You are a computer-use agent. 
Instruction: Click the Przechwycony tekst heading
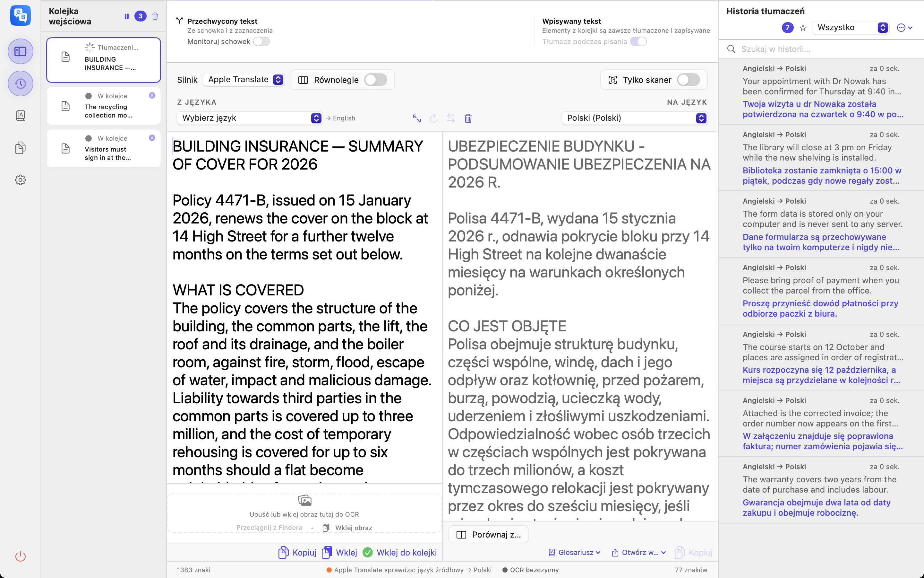(222, 21)
